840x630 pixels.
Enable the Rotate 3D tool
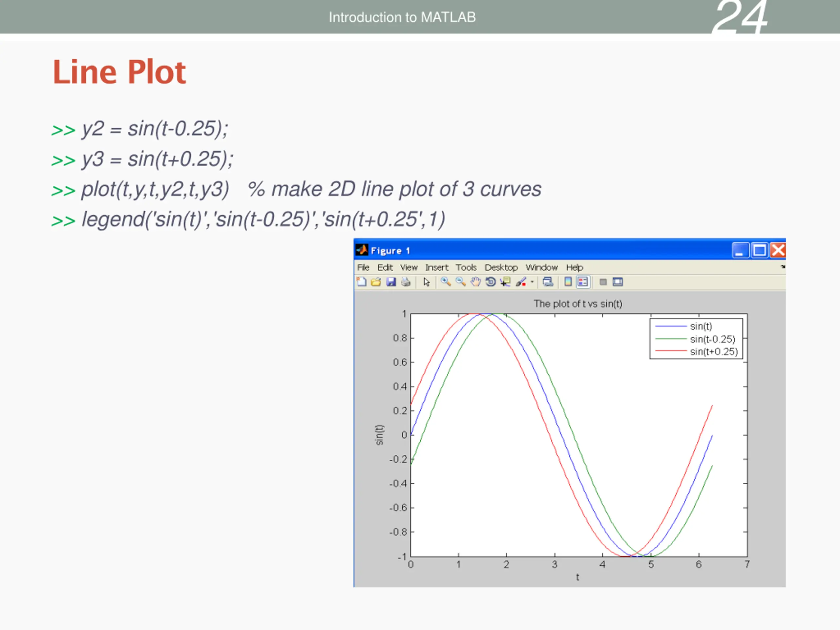coord(491,282)
